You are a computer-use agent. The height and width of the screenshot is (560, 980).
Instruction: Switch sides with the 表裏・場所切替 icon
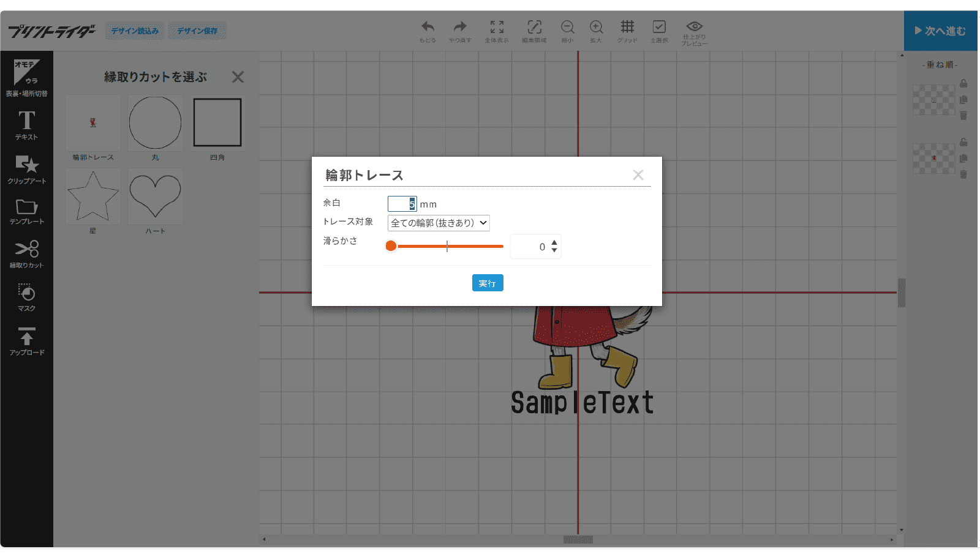click(x=26, y=78)
